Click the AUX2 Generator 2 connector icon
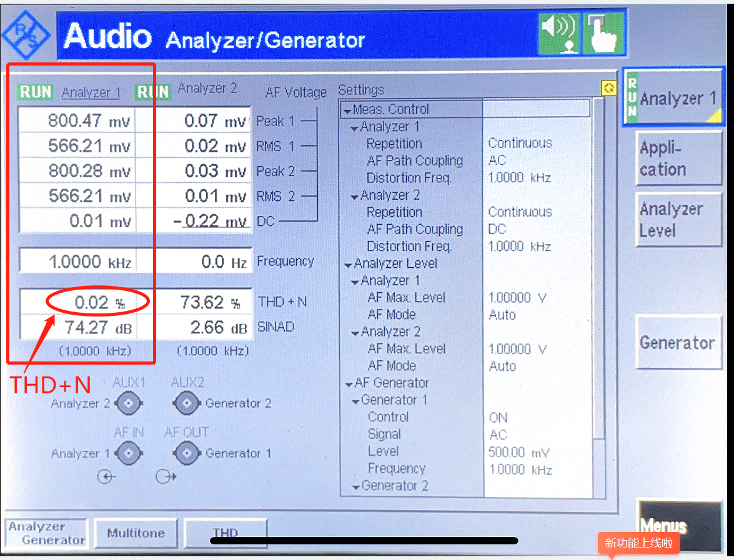Viewport: 734px width, 560px height. [x=187, y=403]
